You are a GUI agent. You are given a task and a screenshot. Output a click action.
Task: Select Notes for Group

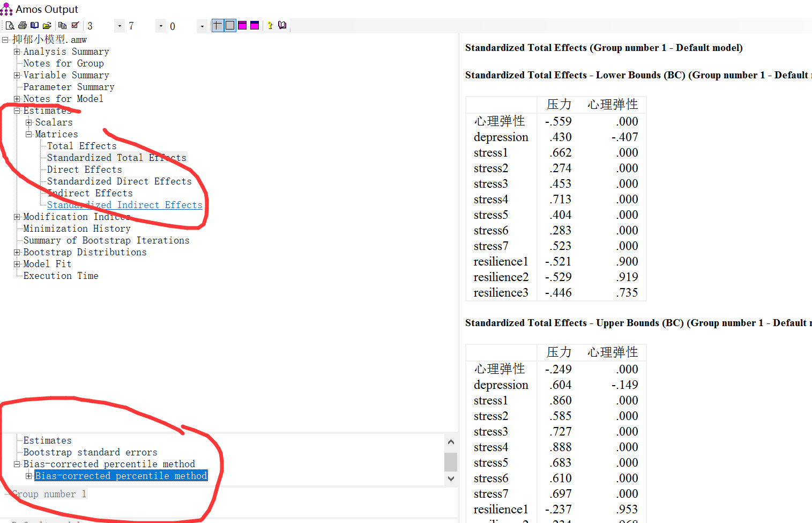pyautogui.click(x=64, y=63)
